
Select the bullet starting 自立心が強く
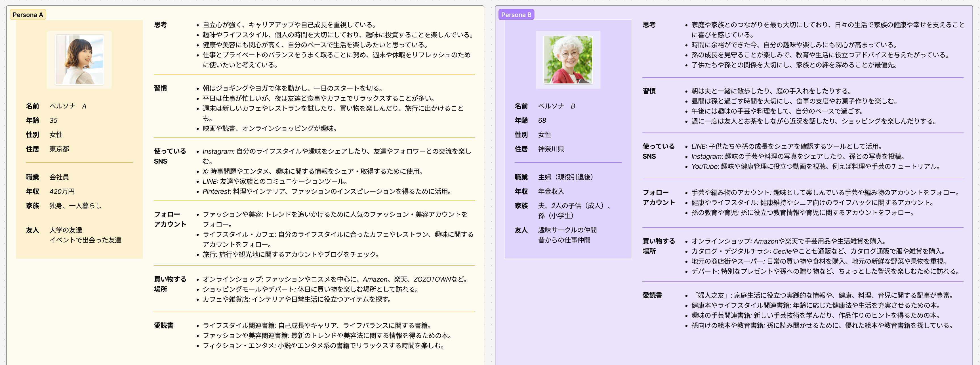(289, 25)
